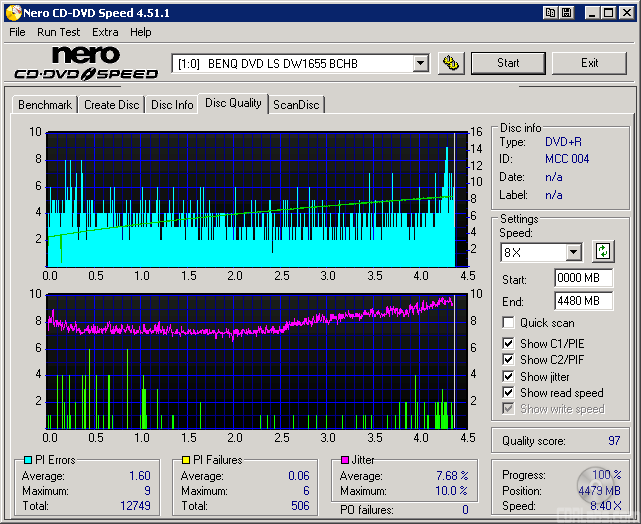The height and width of the screenshot is (524, 641).
Task: Click the copy screenshot icon in title bar
Action: click(x=550, y=12)
